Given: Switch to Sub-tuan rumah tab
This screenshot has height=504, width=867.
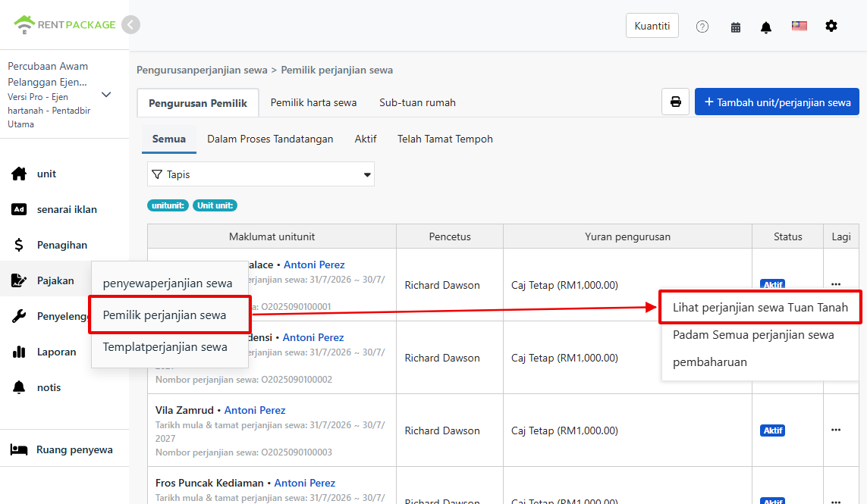Looking at the screenshot, I should (x=417, y=102).
